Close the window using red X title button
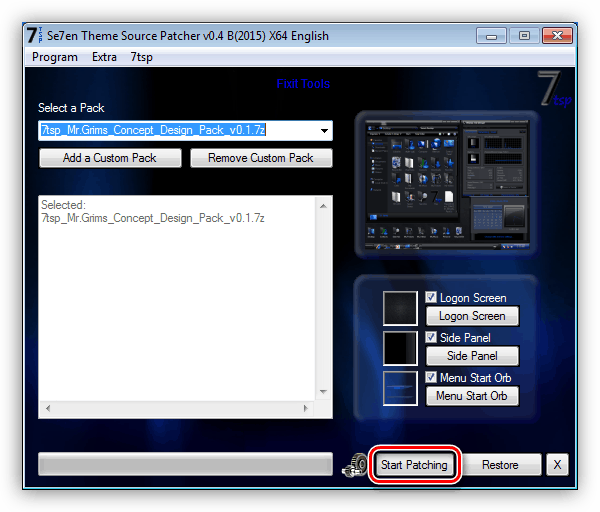600x512 pixels. [557, 36]
